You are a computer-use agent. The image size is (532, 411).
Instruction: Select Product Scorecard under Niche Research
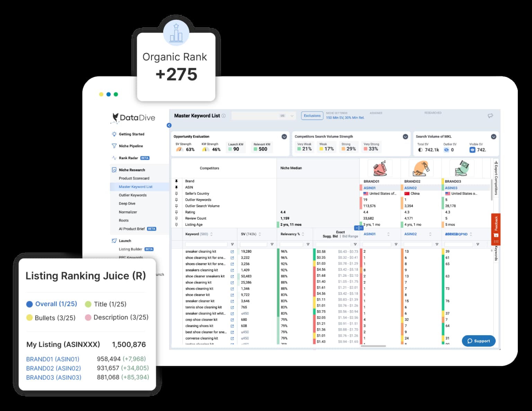pyautogui.click(x=134, y=179)
